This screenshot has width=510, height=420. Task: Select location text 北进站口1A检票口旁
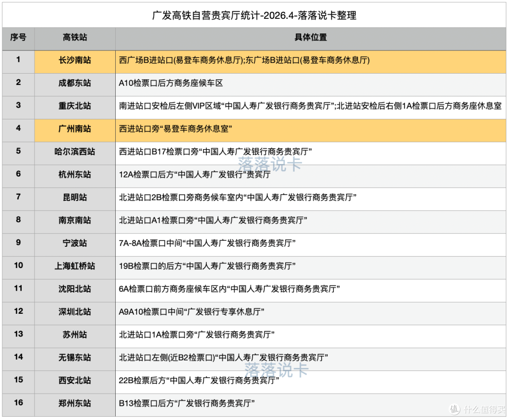click(196, 335)
